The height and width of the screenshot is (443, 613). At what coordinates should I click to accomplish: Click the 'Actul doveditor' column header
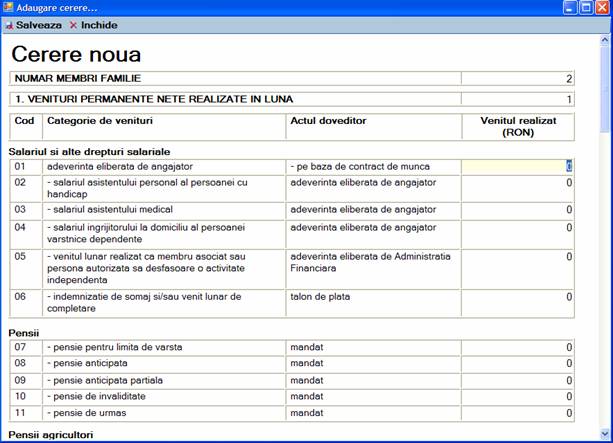(328, 120)
